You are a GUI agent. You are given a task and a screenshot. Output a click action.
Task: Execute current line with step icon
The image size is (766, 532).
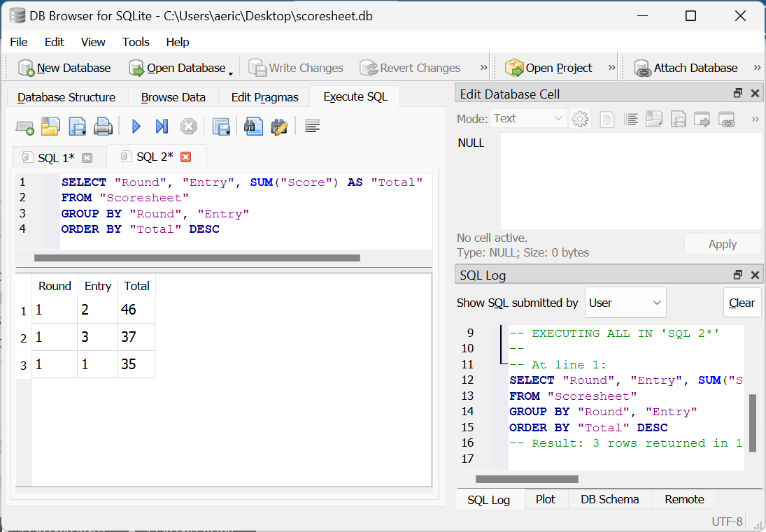162,127
